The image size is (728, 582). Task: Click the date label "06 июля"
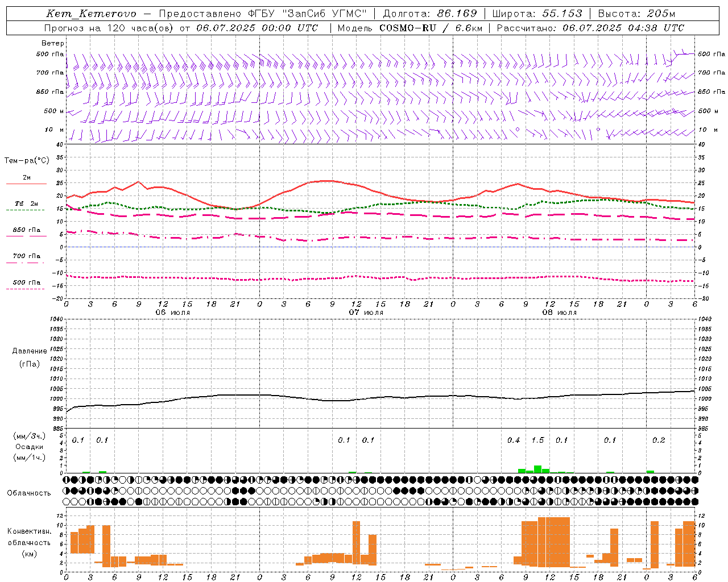(173, 313)
